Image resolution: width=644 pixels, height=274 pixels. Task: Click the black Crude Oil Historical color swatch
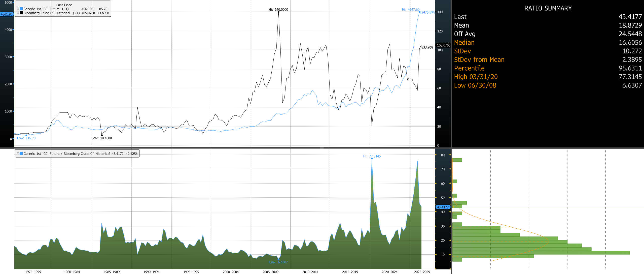coord(21,13)
